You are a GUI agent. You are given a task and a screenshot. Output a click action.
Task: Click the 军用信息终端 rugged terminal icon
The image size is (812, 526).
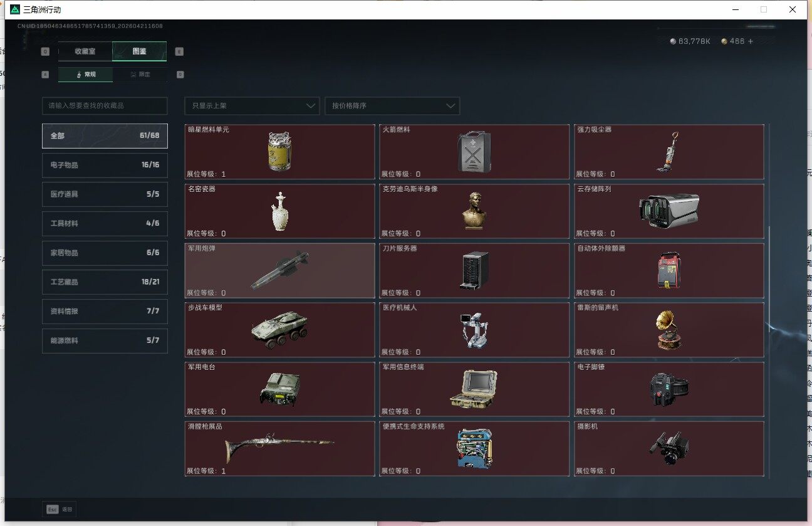pyautogui.click(x=474, y=389)
